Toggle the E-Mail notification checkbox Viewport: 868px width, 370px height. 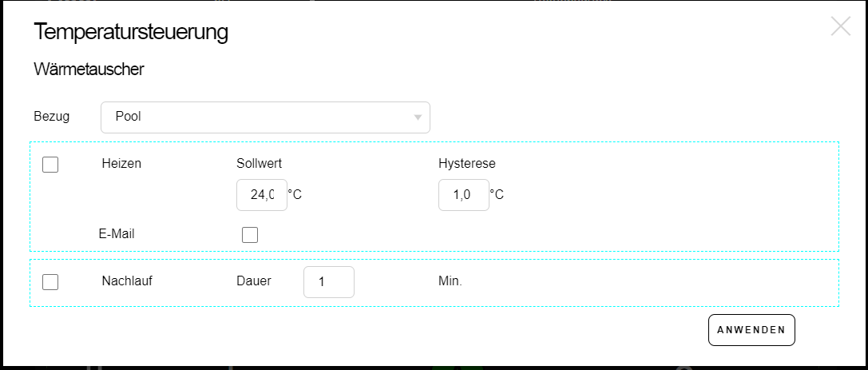tap(250, 235)
